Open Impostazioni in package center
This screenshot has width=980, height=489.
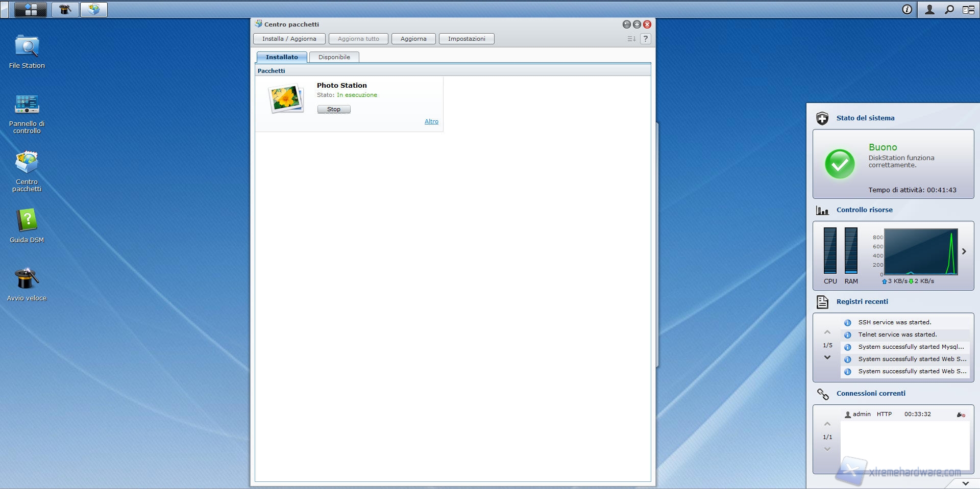click(x=467, y=39)
